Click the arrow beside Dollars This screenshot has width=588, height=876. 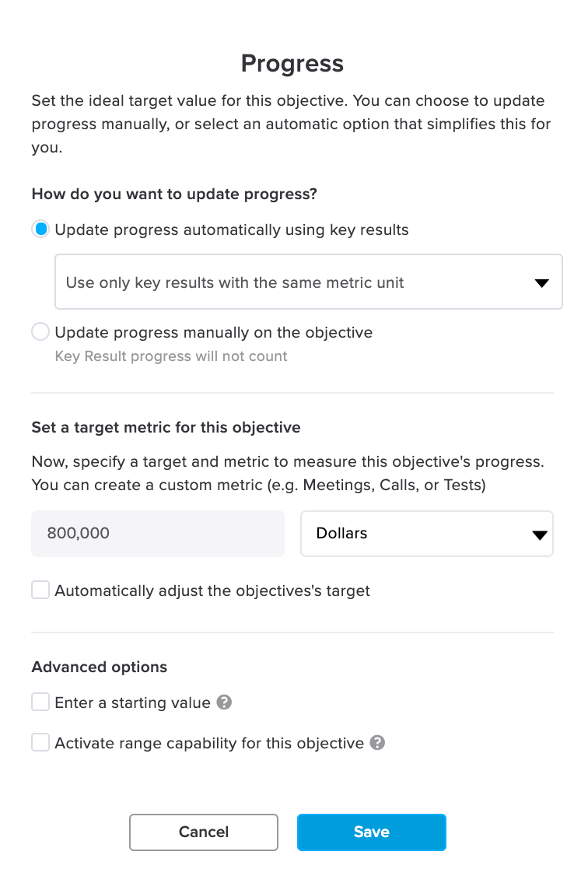540,535
